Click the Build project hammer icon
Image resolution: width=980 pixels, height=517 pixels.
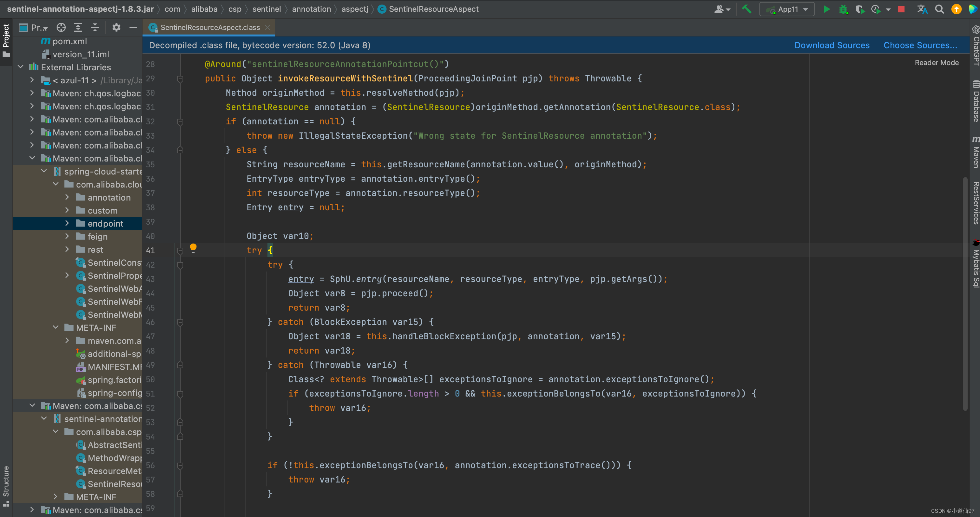pos(746,9)
